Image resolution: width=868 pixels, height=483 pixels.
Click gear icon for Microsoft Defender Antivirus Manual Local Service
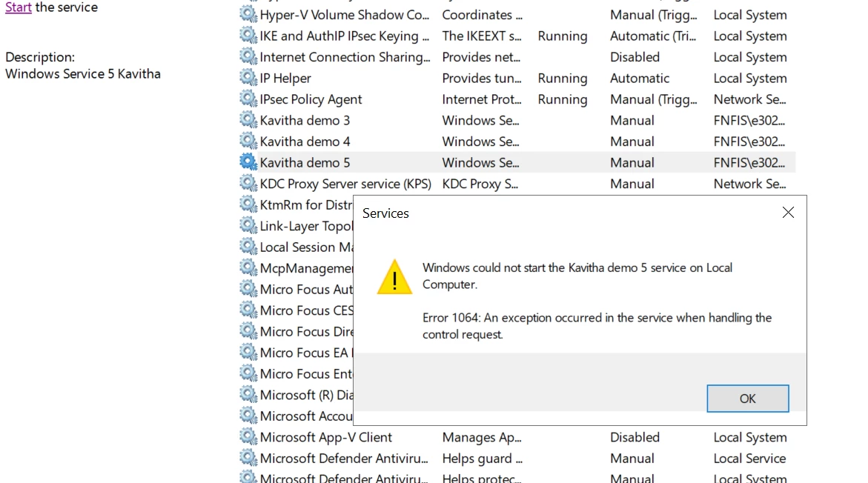248,457
